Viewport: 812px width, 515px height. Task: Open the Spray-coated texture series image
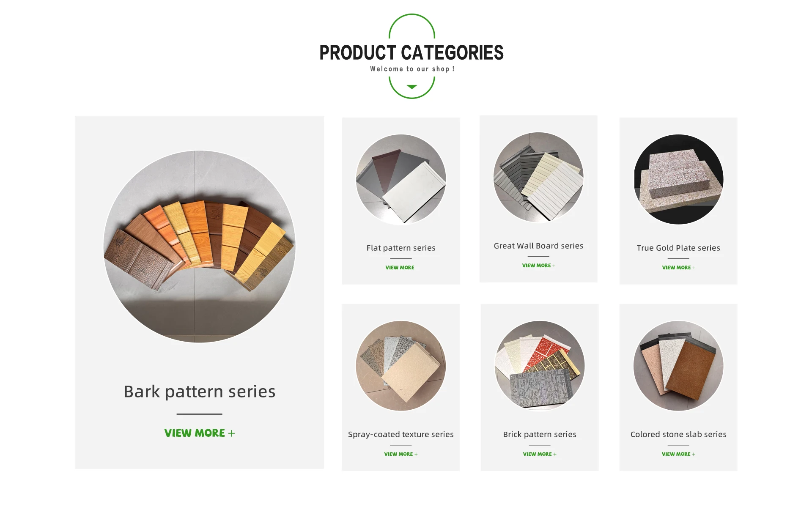401,366
